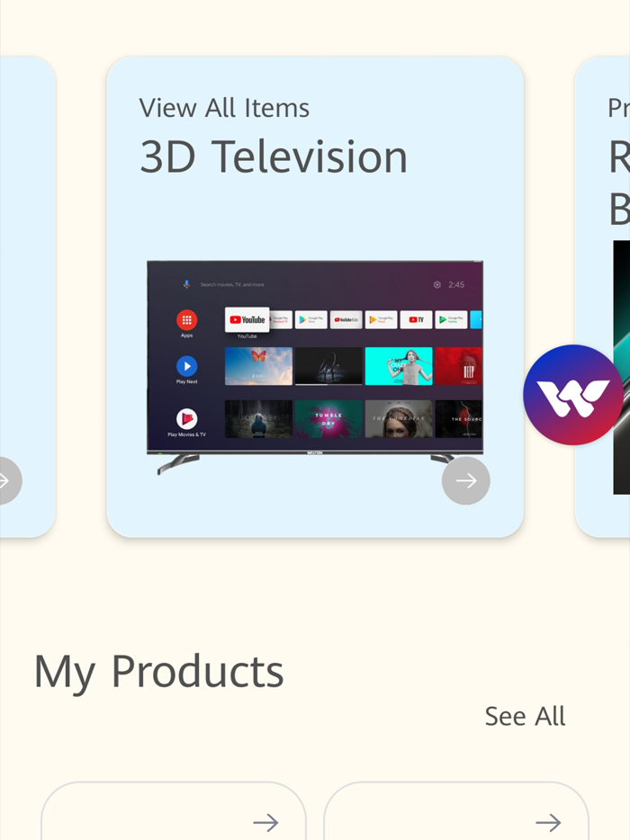630x840 pixels.
Task: Tap View All Items text
Action: pyautogui.click(x=224, y=108)
